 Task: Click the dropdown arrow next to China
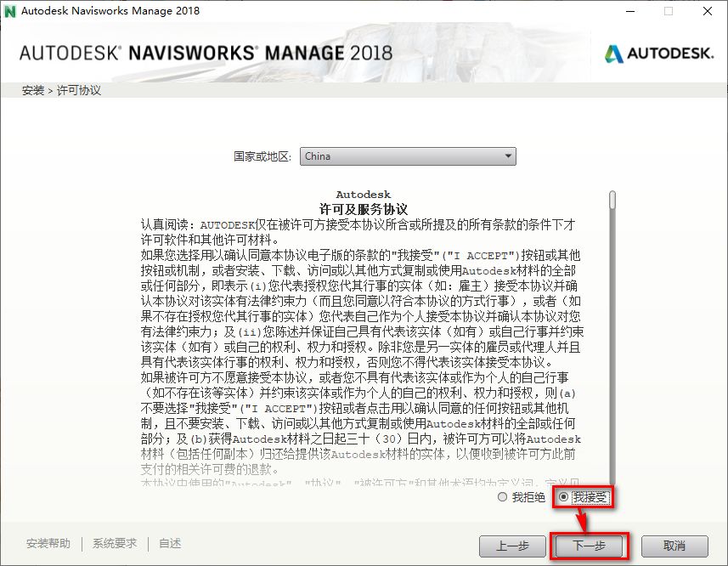pyautogui.click(x=510, y=156)
